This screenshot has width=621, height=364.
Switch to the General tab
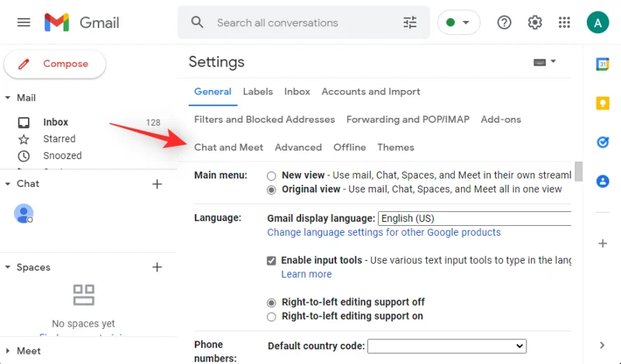[x=213, y=92]
